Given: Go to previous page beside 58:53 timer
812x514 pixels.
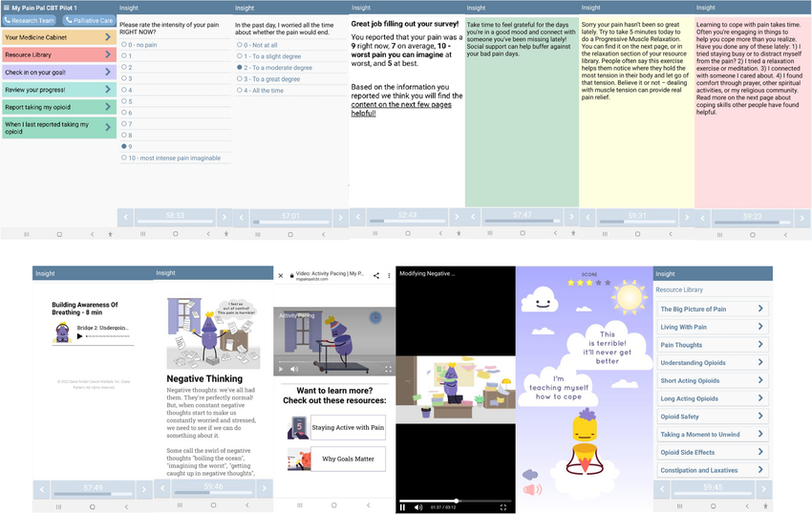Looking at the screenshot, I should tap(125, 217).
